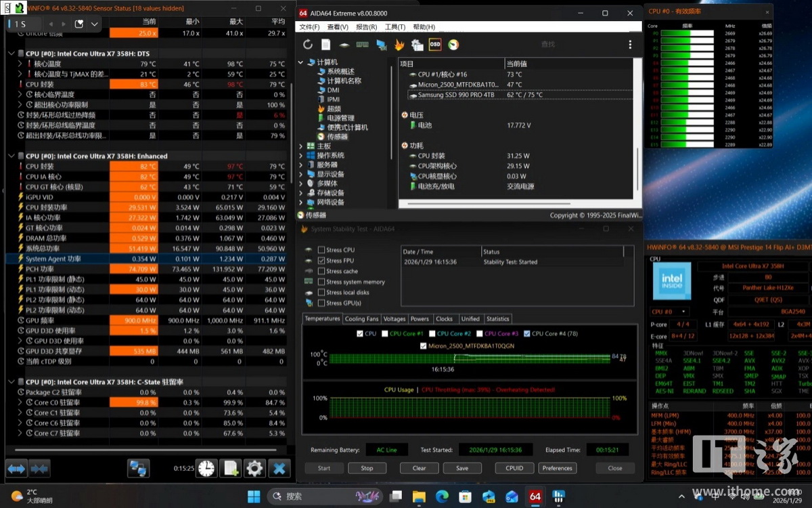Open the 文件(F) menu
This screenshot has height=508, width=812.
[309, 27]
